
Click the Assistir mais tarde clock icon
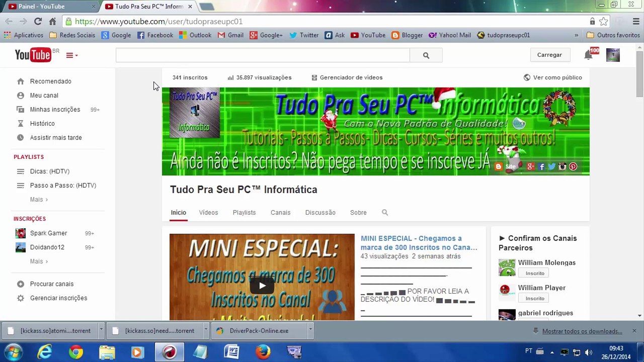pos(21,138)
